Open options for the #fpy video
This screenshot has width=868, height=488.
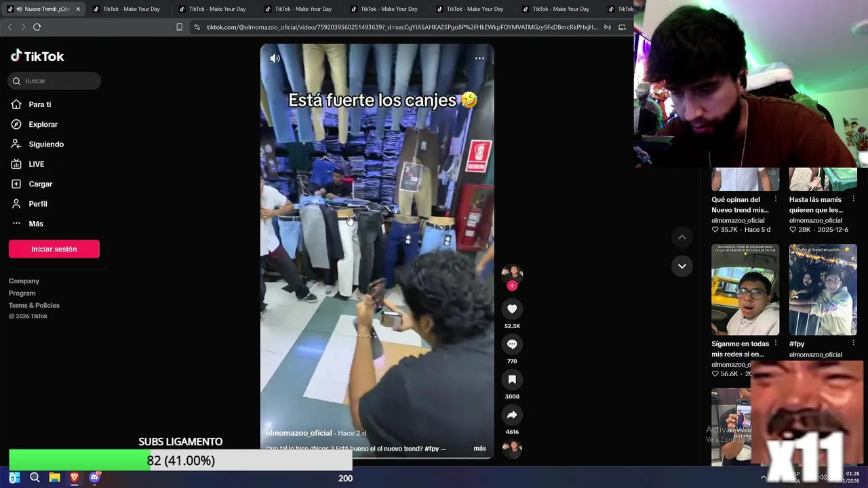[854, 344]
